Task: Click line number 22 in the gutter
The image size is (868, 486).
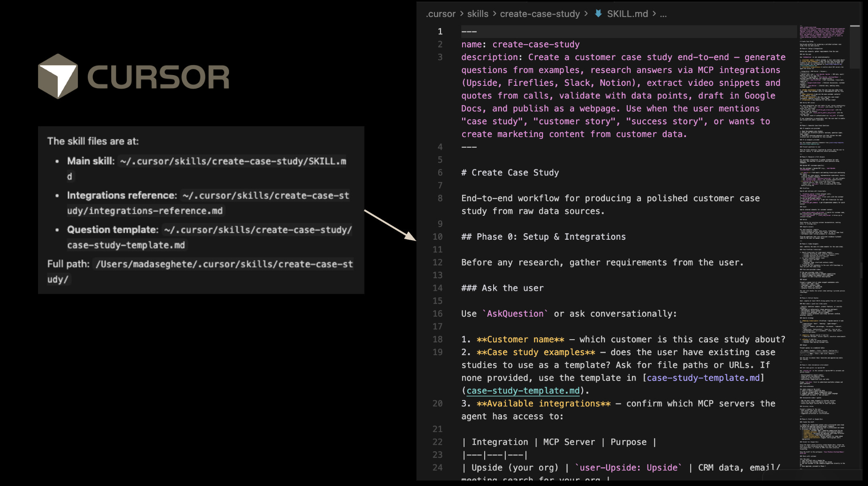Action: coord(438,442)
